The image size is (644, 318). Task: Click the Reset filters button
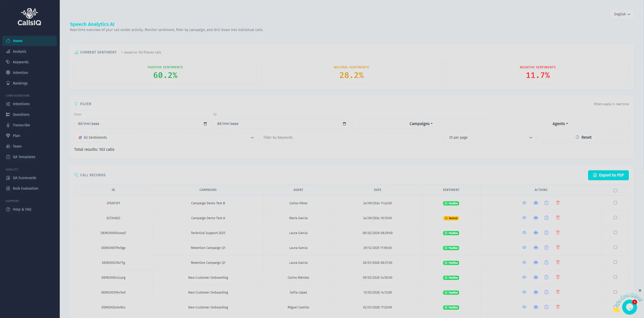[583, 137]
